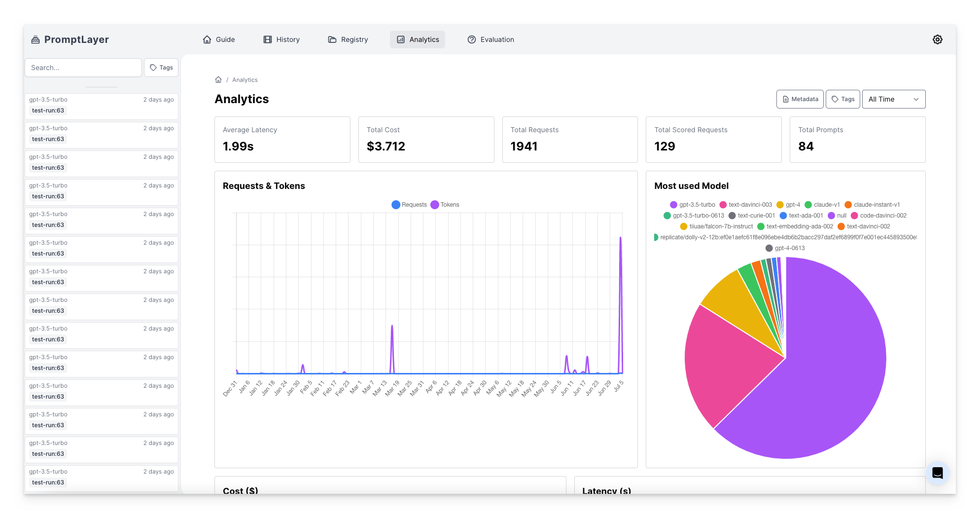Open the History tab
The width and height of the screenshot is (980, 518).
point(281,39)
